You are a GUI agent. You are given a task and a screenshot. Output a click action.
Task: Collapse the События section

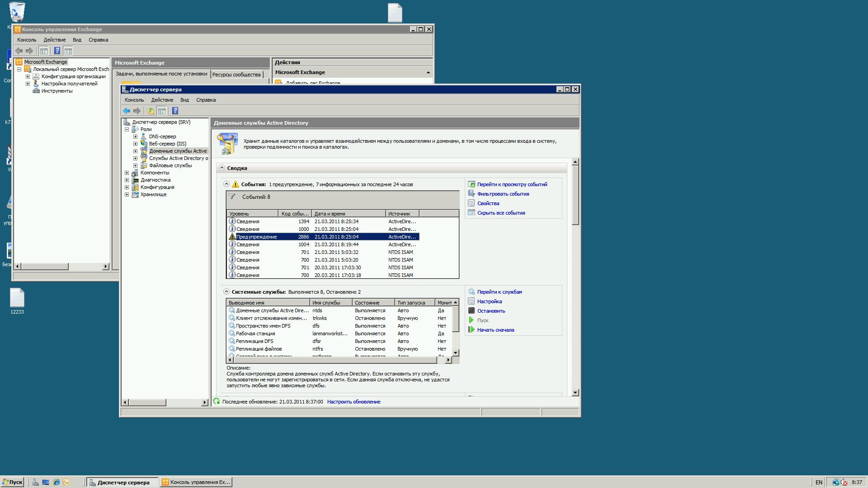[226, 184]
